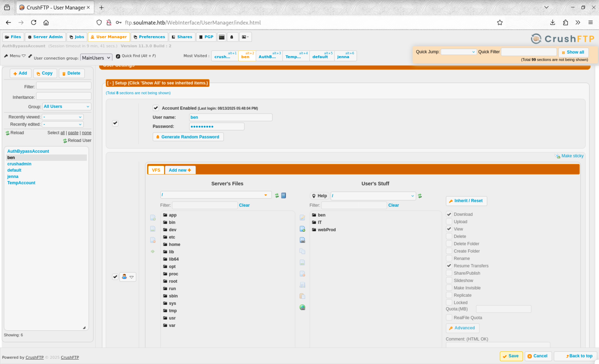This screenshot has width=599, height=364.
Task: Select the webProd folder in User's Stuff
Action: (x=323, y=230)
